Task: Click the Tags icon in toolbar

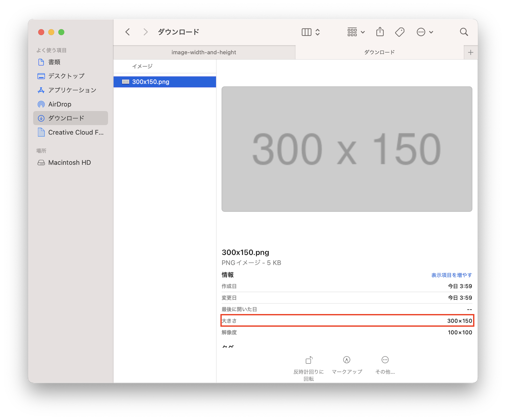Action: point(400,32)
